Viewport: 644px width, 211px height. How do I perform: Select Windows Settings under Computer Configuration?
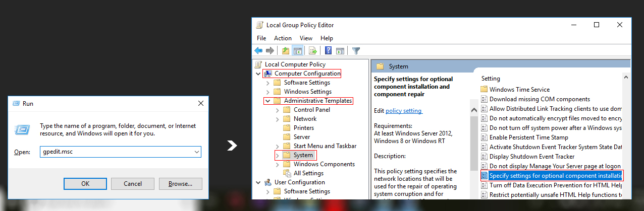pos(308,92)
